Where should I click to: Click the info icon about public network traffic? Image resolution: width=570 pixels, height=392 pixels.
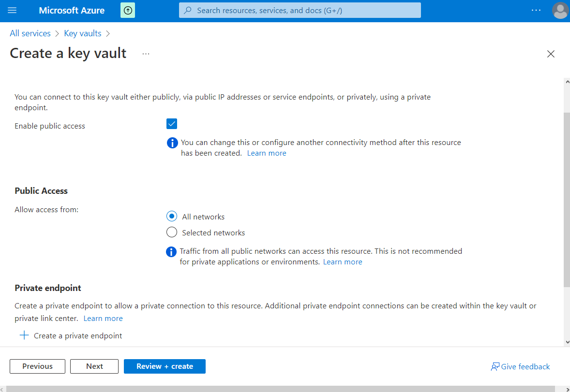(171, 252)
